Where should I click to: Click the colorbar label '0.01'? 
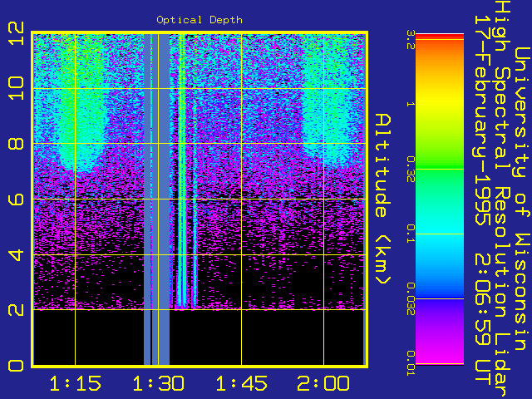click(411, 363)
